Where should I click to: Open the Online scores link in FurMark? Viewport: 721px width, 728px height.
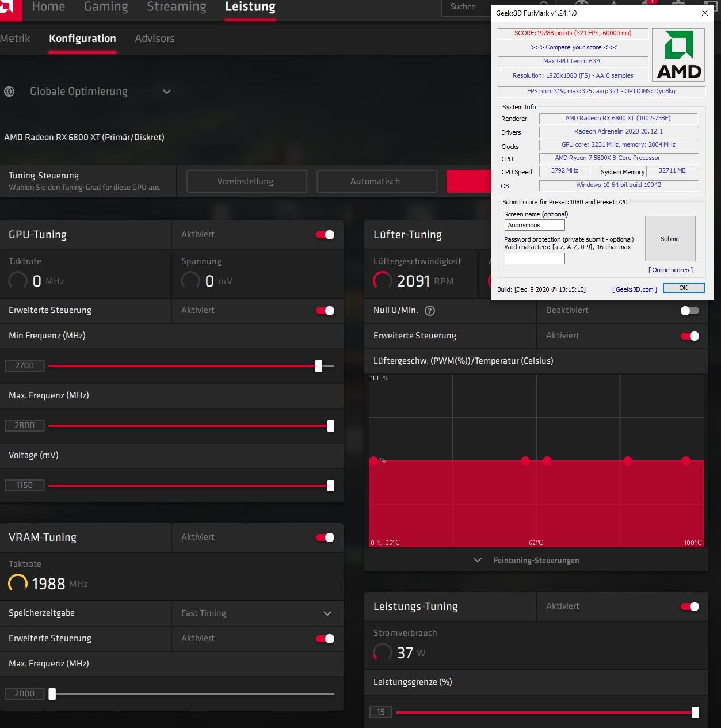click(671, 270)
